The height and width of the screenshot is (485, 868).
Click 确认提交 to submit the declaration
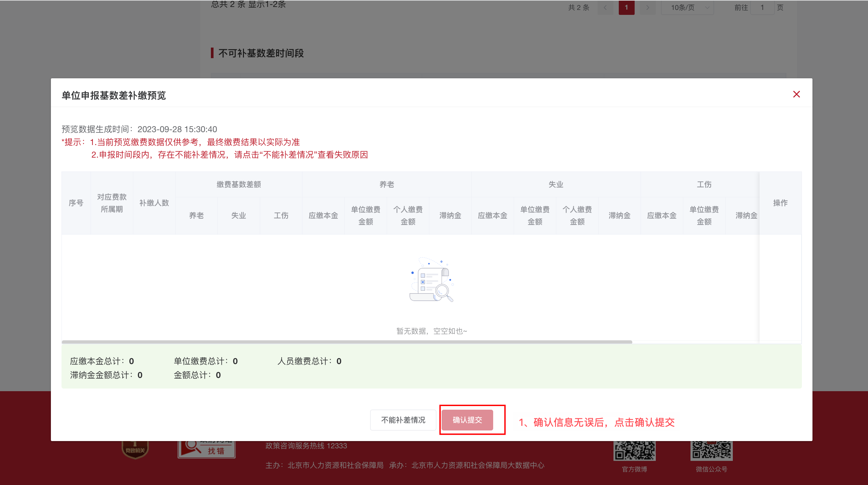tap(467, 420)
